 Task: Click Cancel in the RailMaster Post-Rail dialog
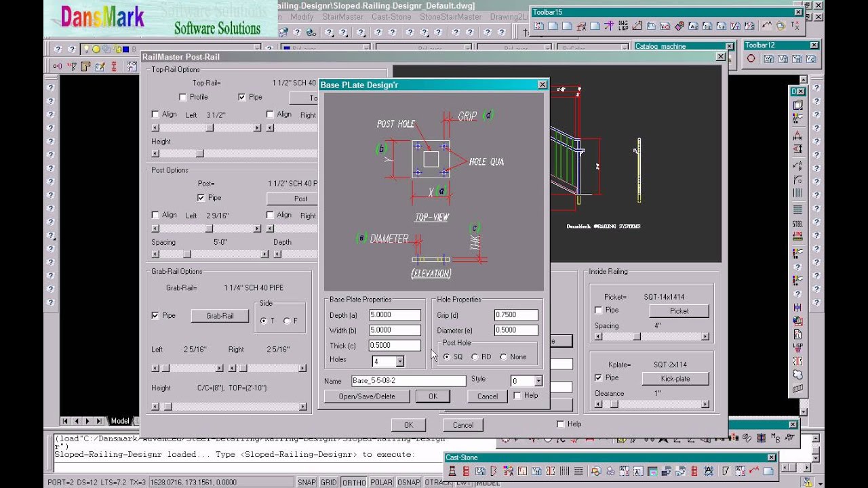click(x=463, y=425)
